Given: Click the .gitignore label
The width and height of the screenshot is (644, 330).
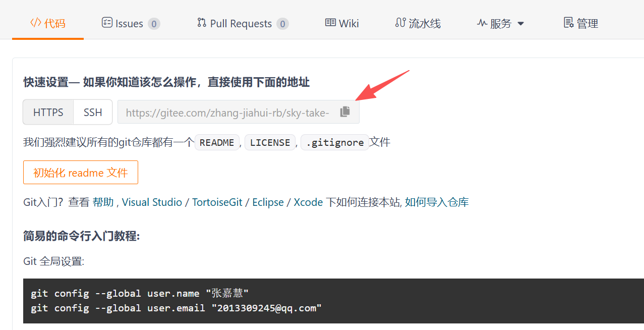Looking at the screenshot, I should pyautogui.click(x=335, y=143).
